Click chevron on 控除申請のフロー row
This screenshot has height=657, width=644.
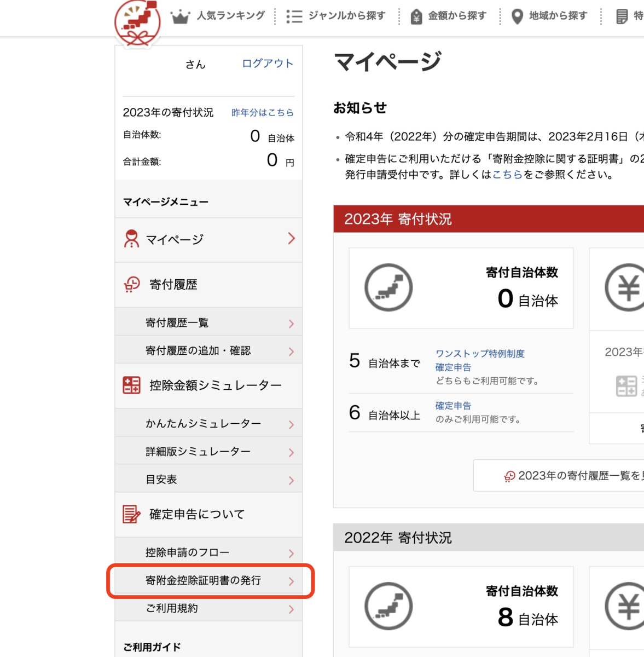[x=291, y=554]
